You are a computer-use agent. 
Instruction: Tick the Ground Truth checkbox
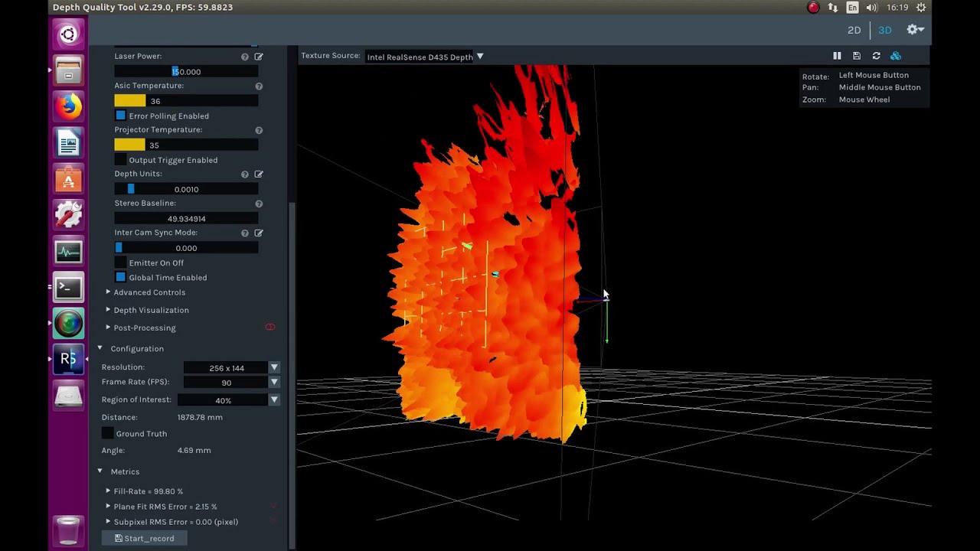click(x=108, y=434)
